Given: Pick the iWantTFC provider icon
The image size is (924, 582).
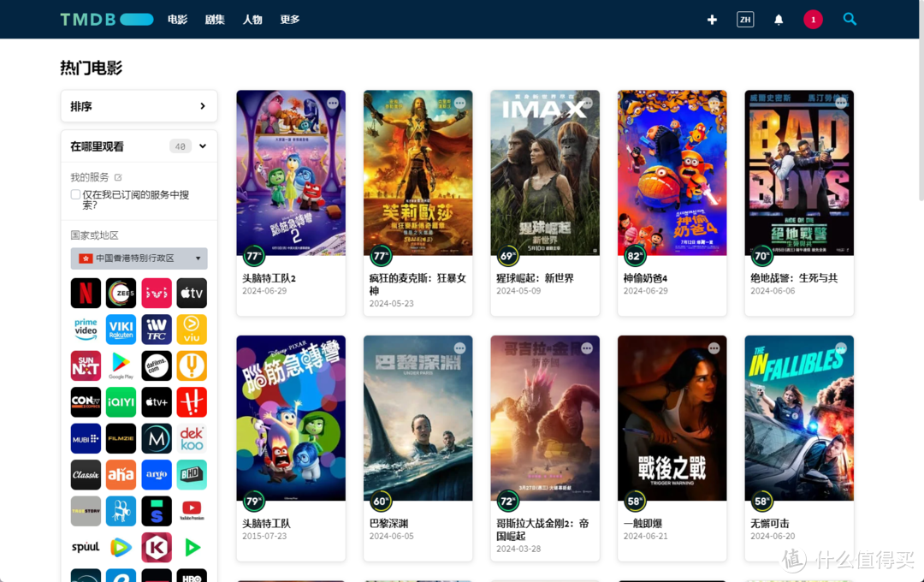Looking at the screenshot, I should 157,329.
